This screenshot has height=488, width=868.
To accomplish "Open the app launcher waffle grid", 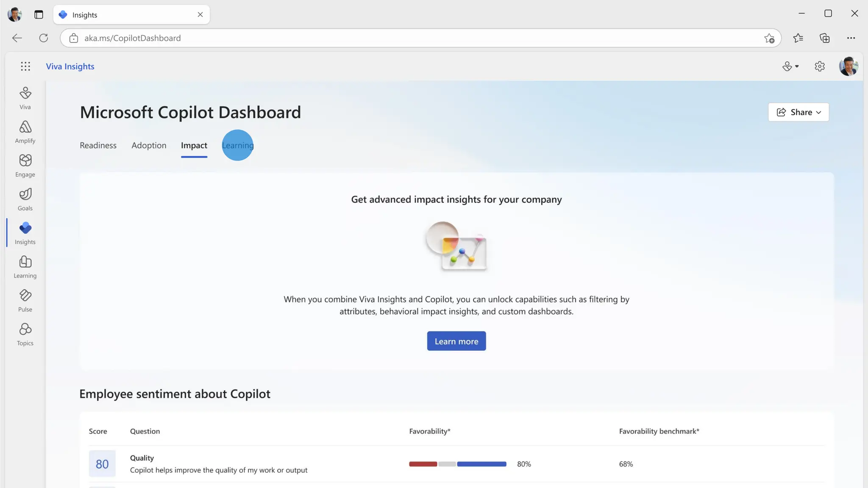I will tap(25, 67).
